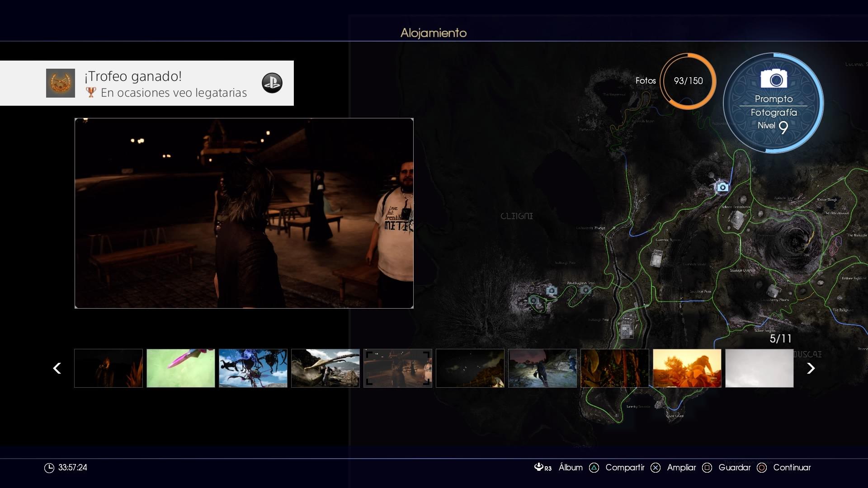Click the Fotos 93/150 progress ring
Screen dimensions: 868x488
tap(688, 81)
